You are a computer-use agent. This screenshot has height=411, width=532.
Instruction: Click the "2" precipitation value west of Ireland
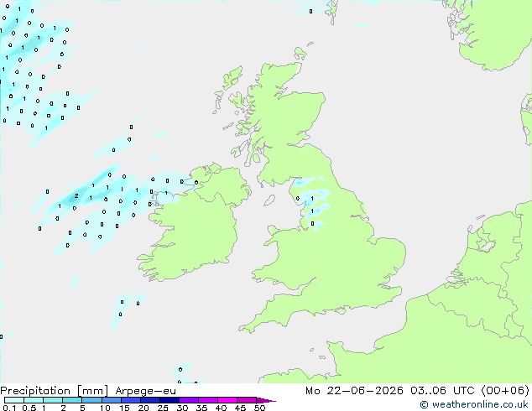[x=76, y=196]
